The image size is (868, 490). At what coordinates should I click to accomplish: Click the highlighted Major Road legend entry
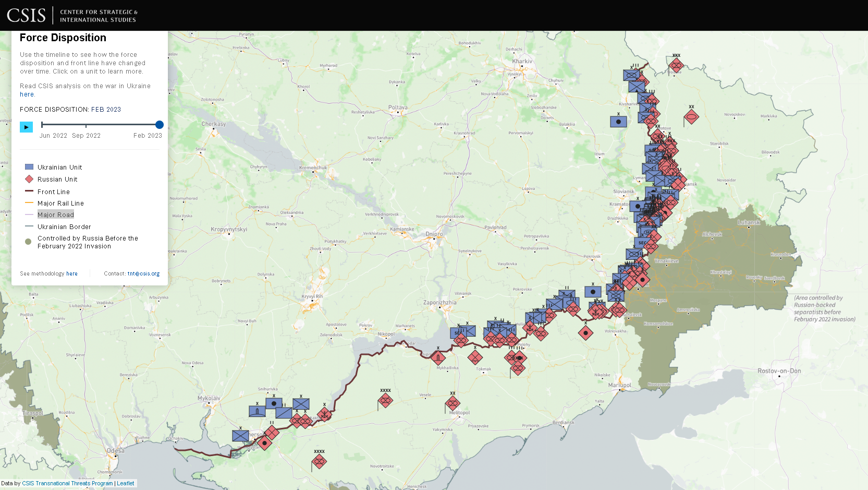coord(55,214)
